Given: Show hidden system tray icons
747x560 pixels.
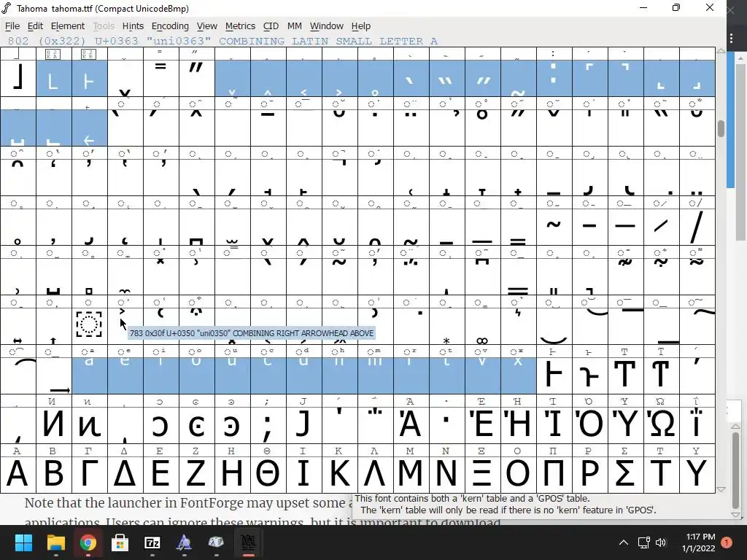Looking at the screenshot, I should tap(623, 542).
